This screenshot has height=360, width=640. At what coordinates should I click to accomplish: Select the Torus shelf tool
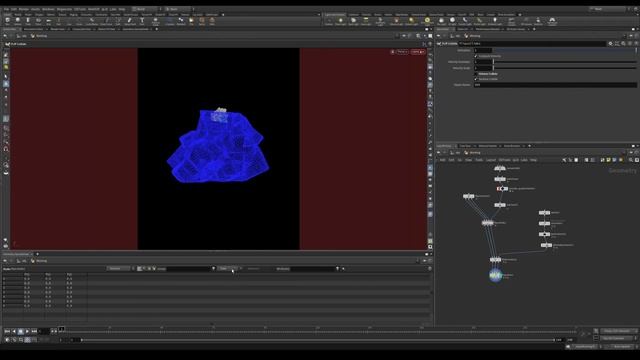[x=38, y=21]
